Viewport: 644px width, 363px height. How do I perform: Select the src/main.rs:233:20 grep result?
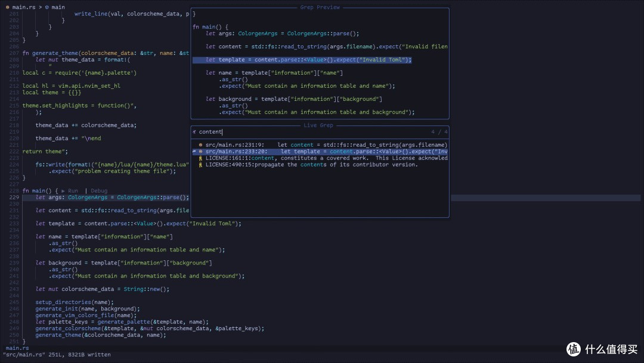(320, 151)
